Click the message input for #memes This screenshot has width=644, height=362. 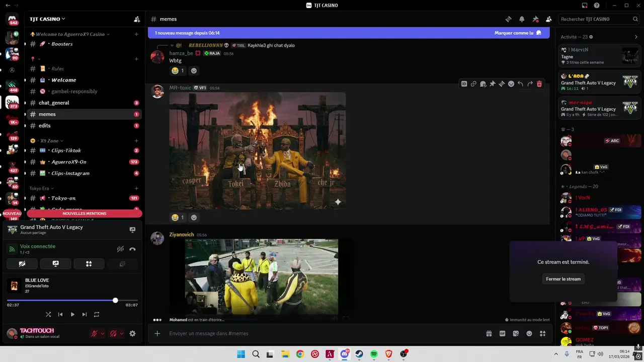pyautogui.click(x=322, y=333)
